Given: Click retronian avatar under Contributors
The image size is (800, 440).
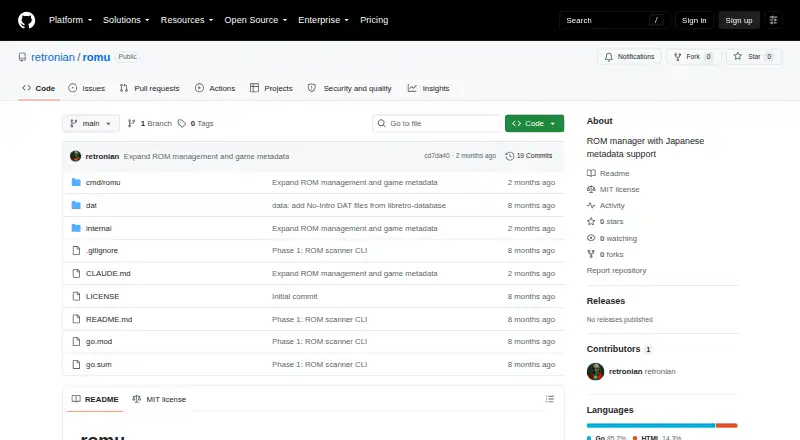Looking at the screenshot, I should 595,372.
